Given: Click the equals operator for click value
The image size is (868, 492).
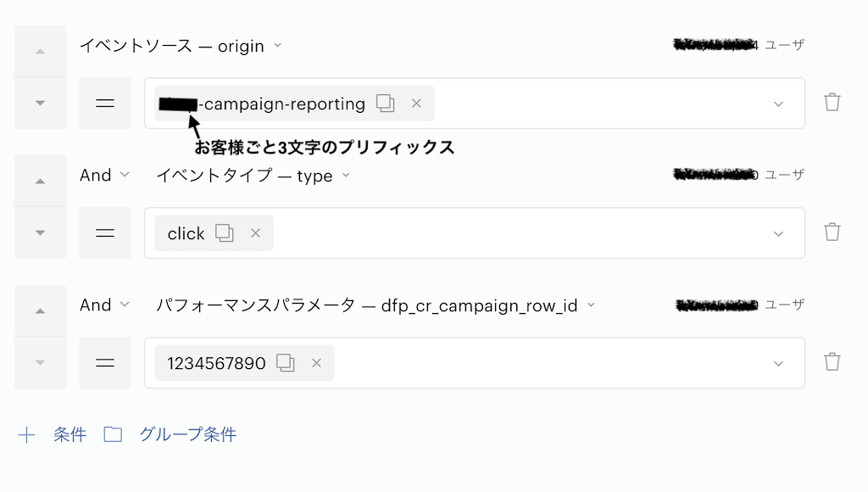Looking at the screenshot, I should point(105,232).
